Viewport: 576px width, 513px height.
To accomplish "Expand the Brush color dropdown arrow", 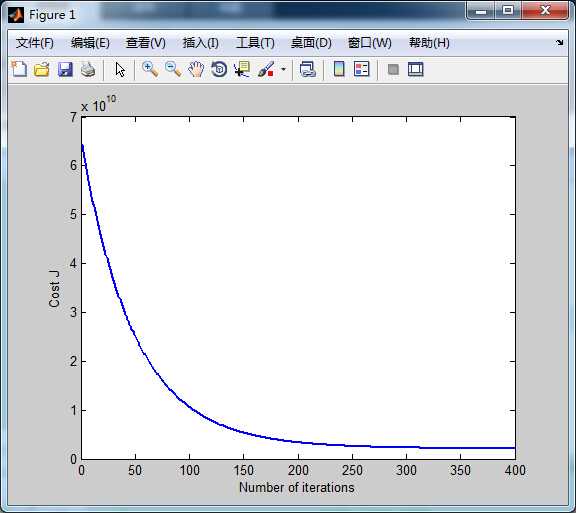I will pos(283,69).
